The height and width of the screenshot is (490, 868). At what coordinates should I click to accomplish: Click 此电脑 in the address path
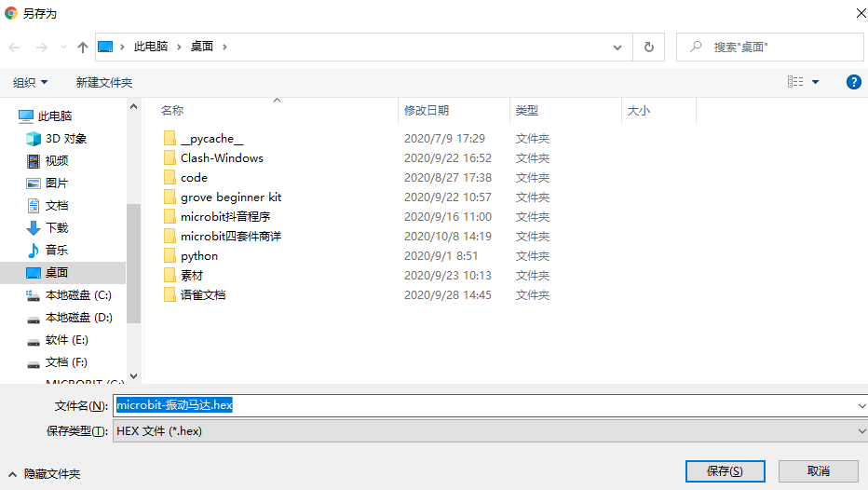(x=151, y=47)
